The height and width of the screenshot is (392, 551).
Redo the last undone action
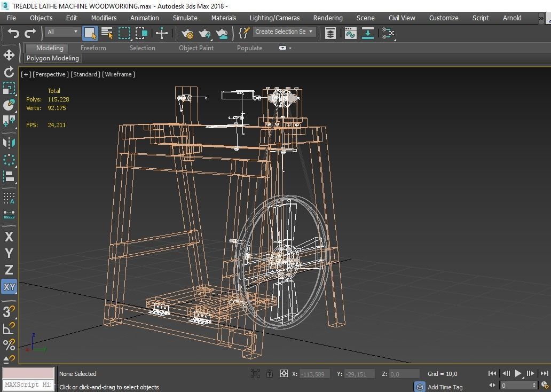pos(30,33)
